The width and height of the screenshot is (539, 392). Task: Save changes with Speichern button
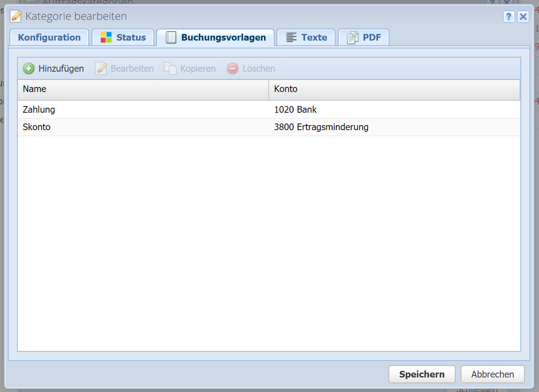(422, 374)
